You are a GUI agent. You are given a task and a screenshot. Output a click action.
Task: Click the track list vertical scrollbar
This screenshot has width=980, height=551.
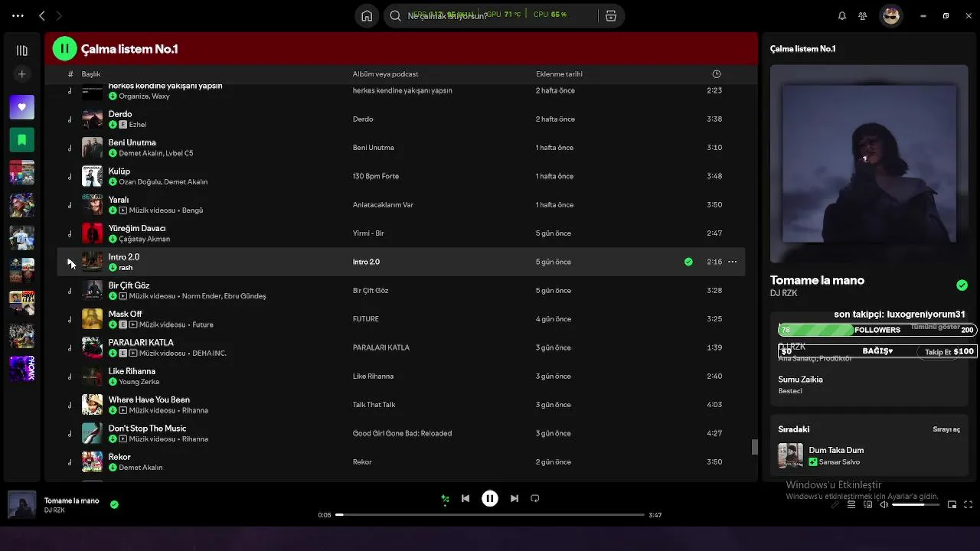[754, 447]
